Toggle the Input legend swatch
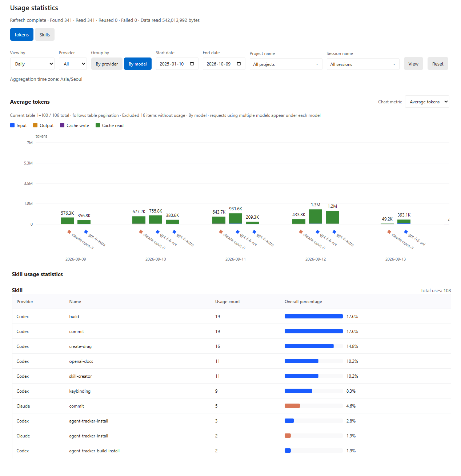This screenshot has width=461, height=476. click(x=12, y=125)
